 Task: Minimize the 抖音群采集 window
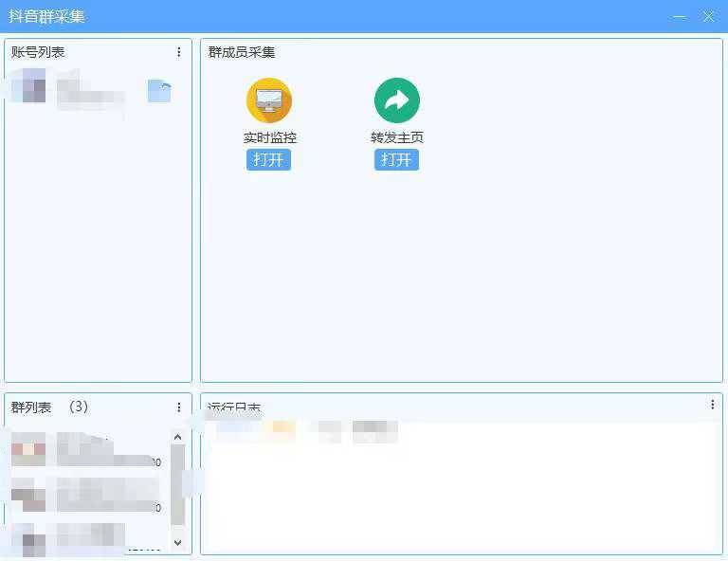click(x=679, y=16)
